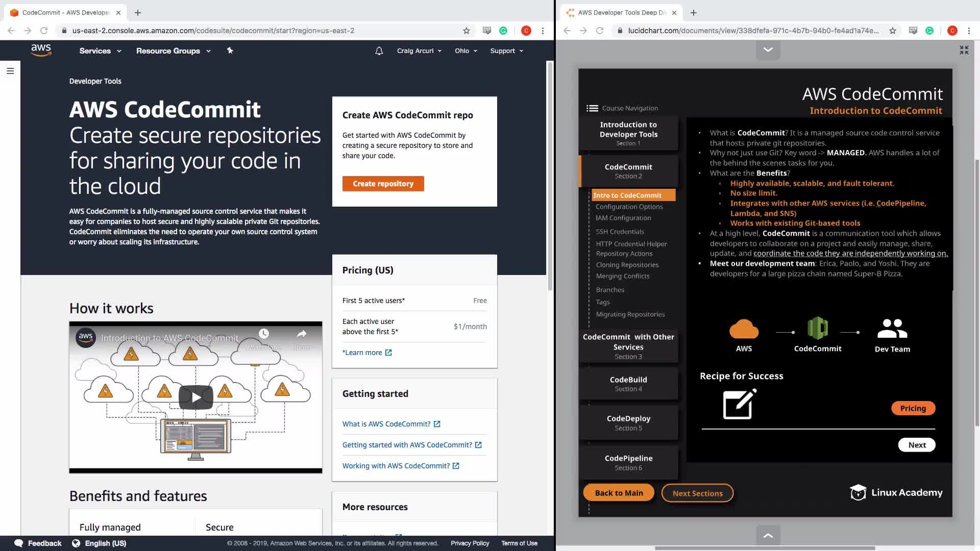
Task: Open Configuration Options in course navigation
Action: click(x=629, y=207)
